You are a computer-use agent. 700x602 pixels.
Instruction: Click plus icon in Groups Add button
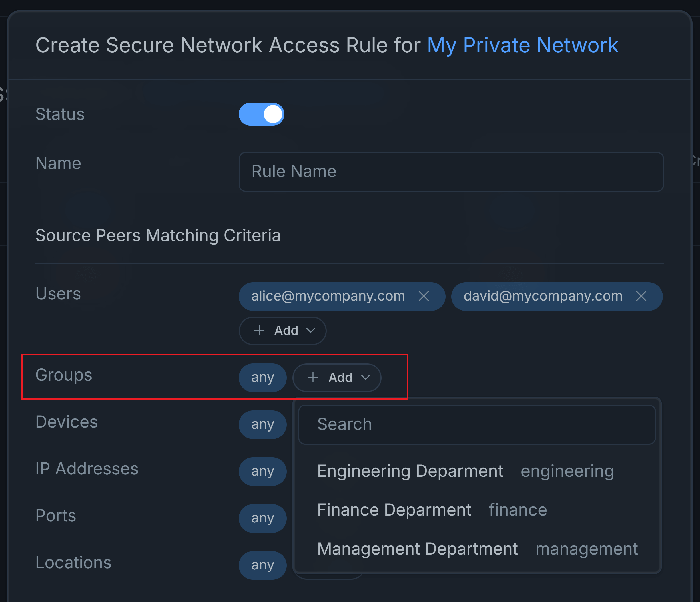(313, 377)
